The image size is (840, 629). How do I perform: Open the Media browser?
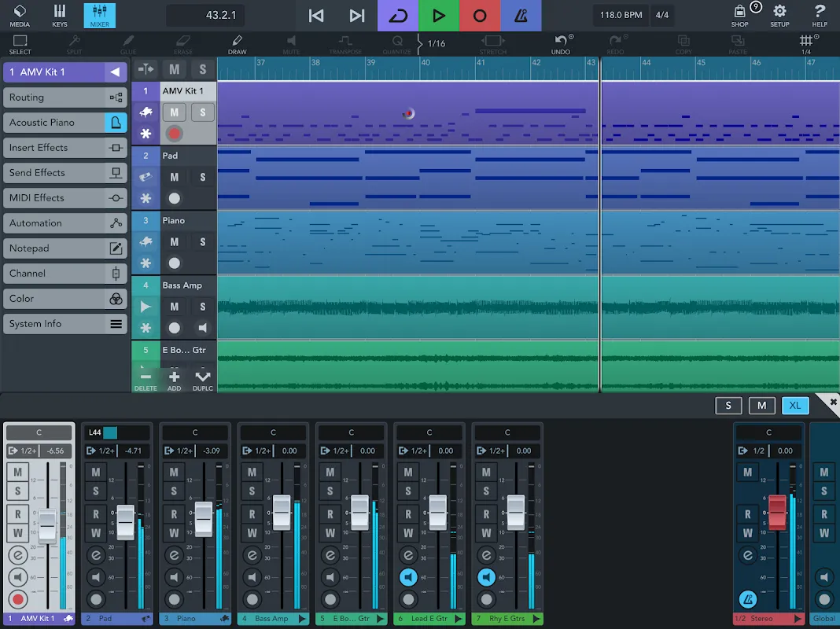20,16
